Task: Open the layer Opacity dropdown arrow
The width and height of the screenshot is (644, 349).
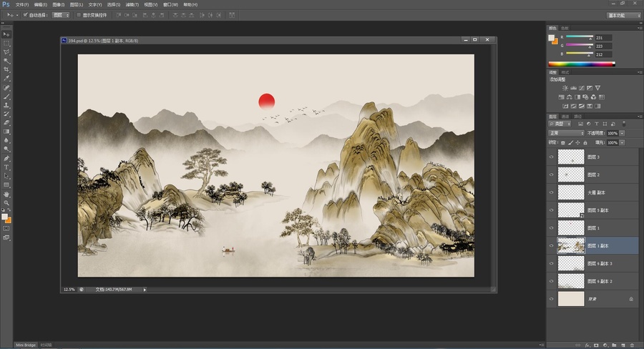Action: [623, 133]
